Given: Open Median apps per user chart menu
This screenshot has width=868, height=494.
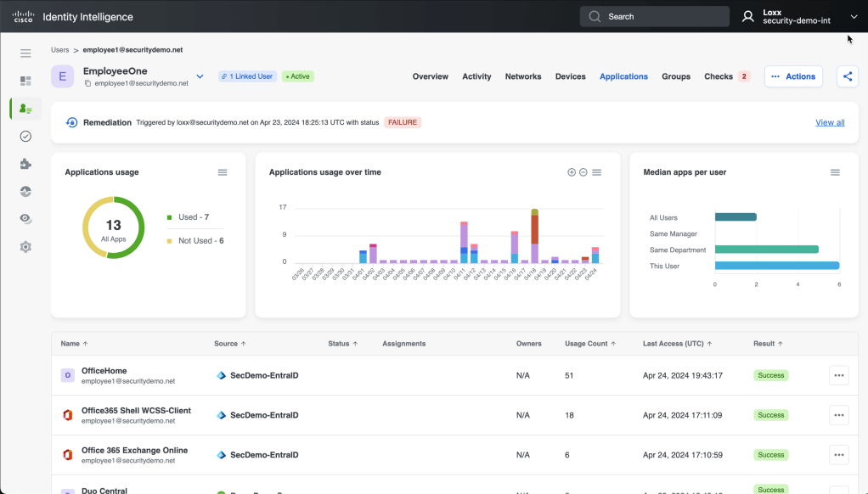Looking at the screenshot, I should 835,172.
